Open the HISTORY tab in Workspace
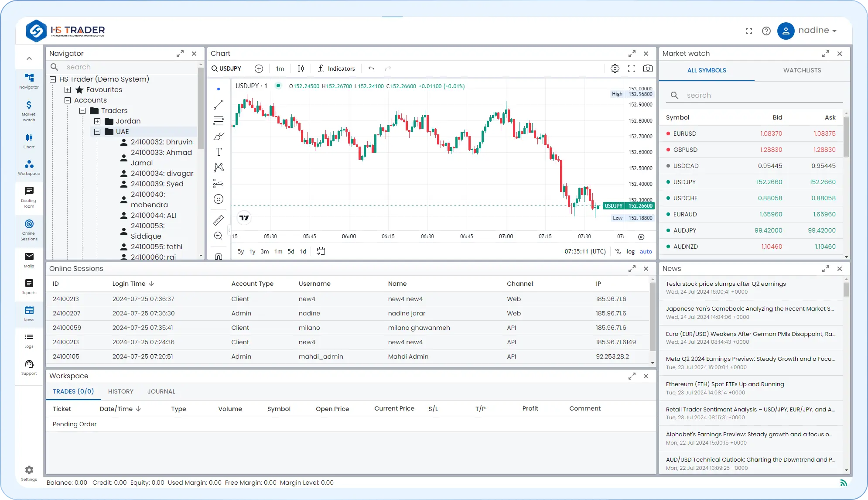 [x=120, y=391]
